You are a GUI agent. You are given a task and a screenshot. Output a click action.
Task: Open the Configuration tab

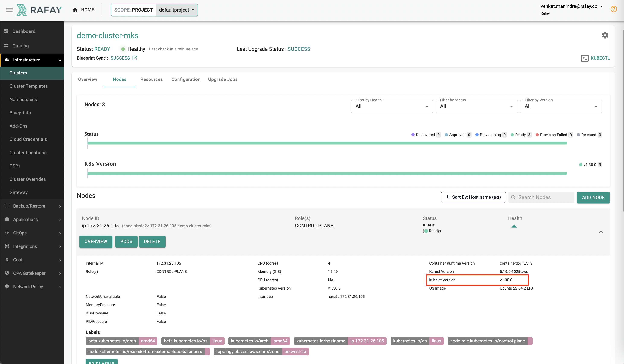186,79
